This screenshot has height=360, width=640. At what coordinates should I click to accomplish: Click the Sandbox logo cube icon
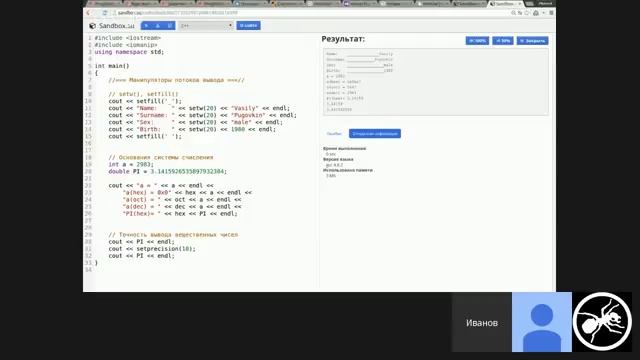click(92, 26)
